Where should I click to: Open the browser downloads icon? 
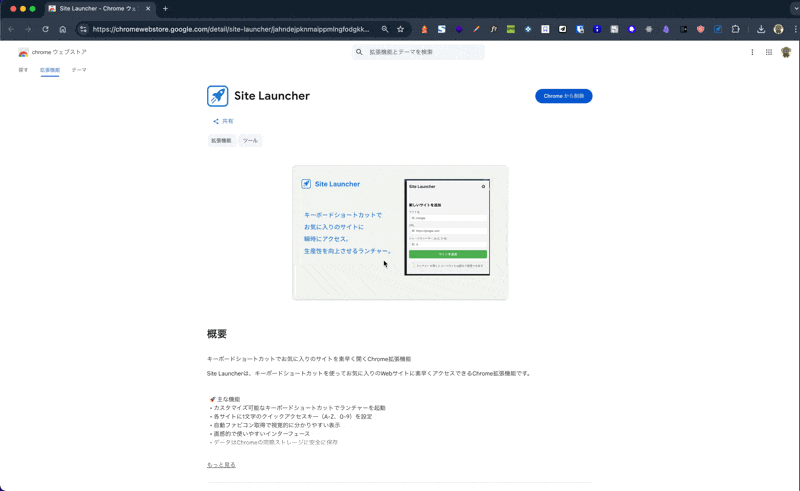(x=761, y=29)
